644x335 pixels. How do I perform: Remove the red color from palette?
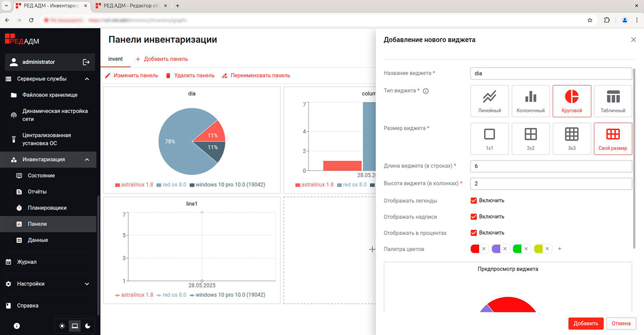pos(484,249)
